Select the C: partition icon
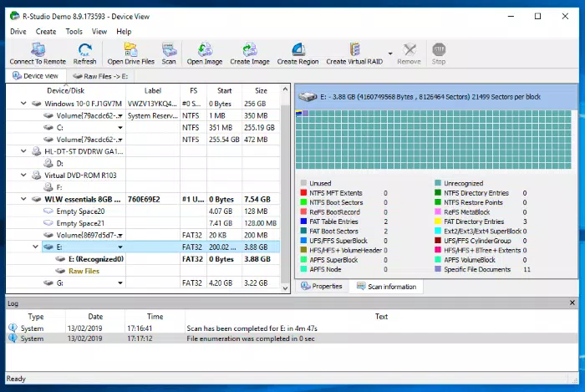585x392 pixels. tap(48, 128)
